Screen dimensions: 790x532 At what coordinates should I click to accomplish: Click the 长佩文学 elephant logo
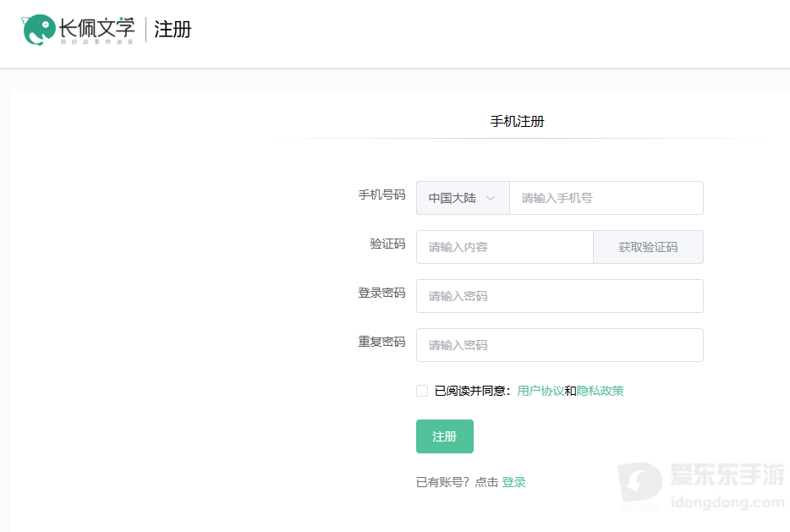(x=38, y=30)
